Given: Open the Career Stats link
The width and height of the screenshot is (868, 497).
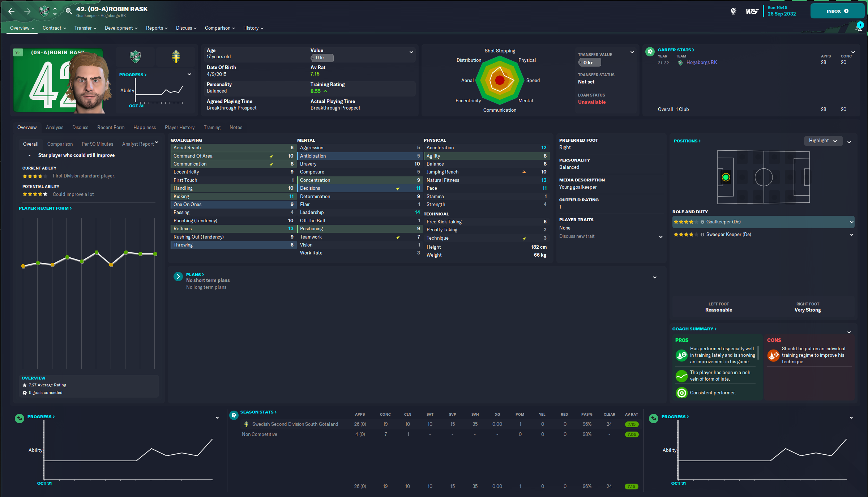Looking at the screenshot, I should pyautogui.click(x=675, y=50).
